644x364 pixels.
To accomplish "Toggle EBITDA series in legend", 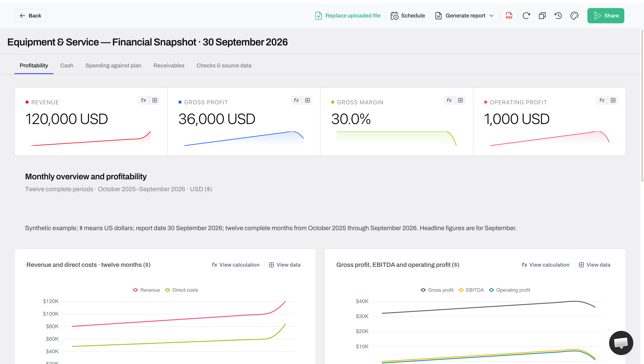I will pos(471,290).
